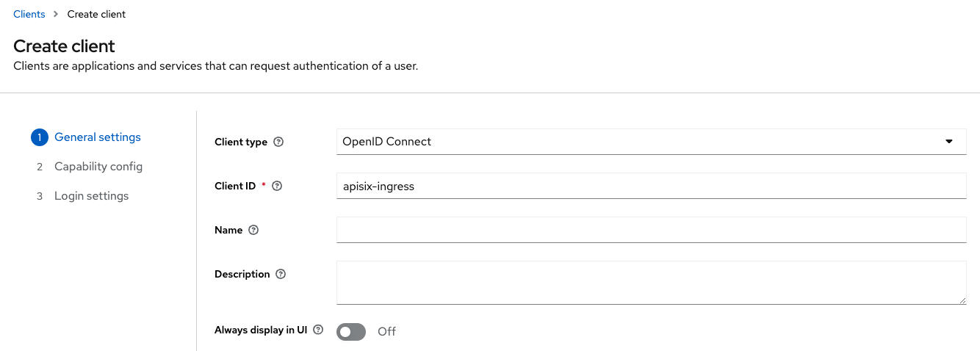
Task: Enable the Always display in UI switch
Action: click(x=350, y=332)
